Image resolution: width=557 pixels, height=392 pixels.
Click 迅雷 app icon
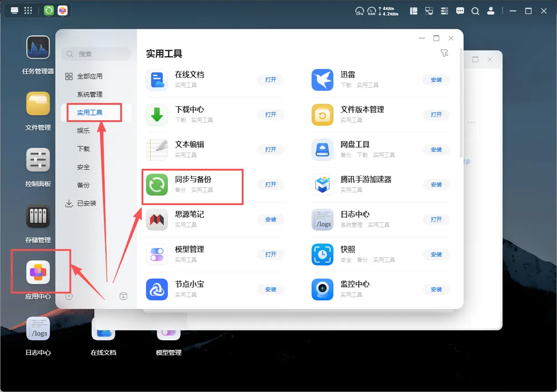pos(322,80)
